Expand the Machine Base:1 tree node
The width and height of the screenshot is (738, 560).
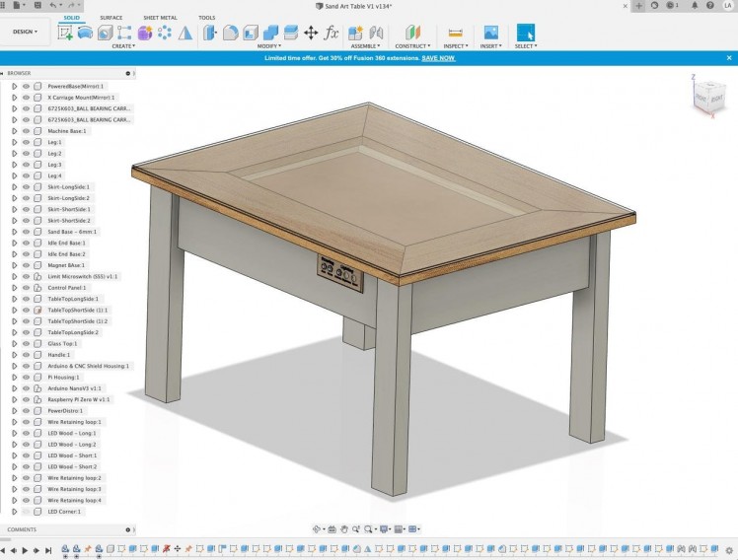pos(14,130)
